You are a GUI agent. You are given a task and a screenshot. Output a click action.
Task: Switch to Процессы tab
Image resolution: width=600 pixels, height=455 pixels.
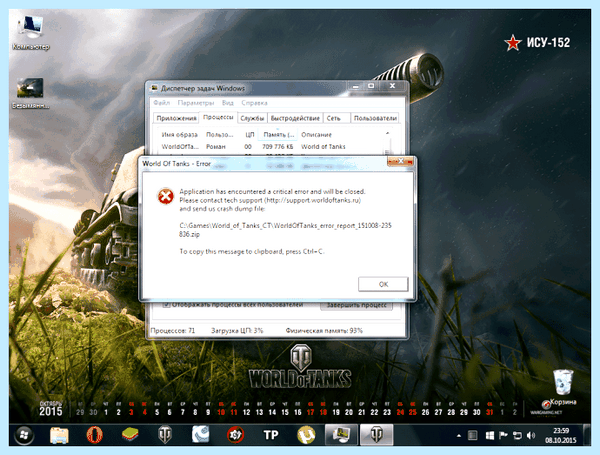[218, 117]
